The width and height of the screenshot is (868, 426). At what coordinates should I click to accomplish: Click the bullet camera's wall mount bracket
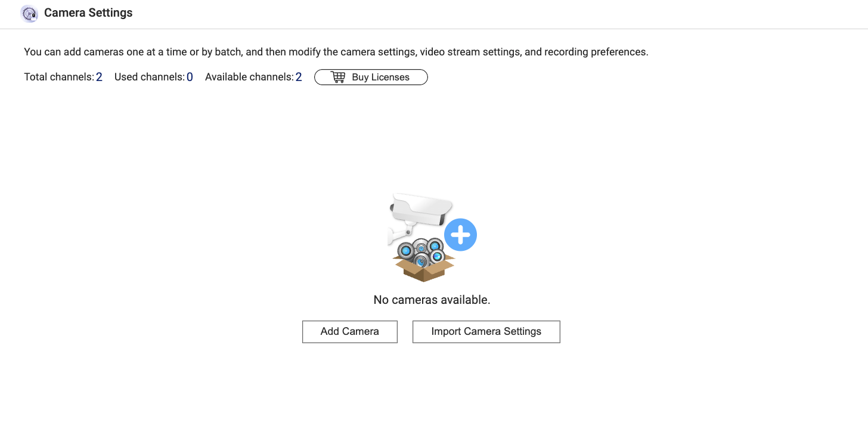398,233
